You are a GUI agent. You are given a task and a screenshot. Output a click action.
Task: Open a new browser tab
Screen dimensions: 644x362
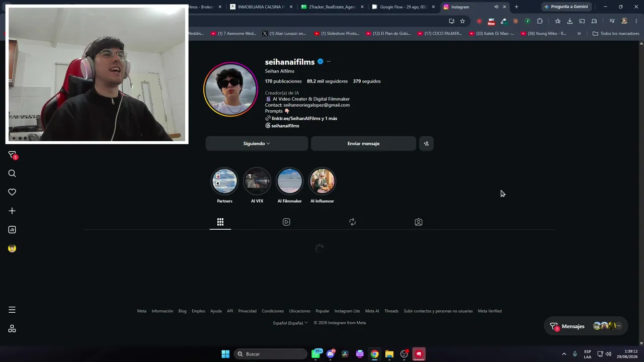(x=516, y=7)
